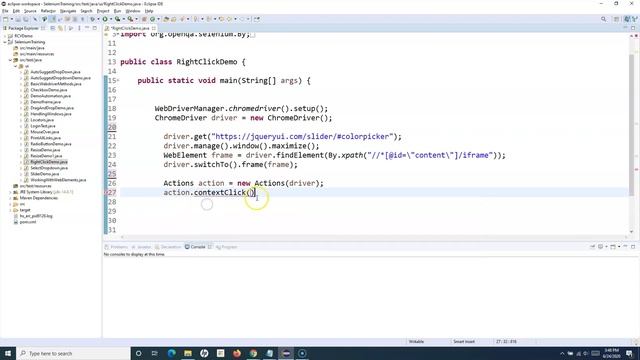
Task: Open the Edit menu
Action: (x=16, y=11)
